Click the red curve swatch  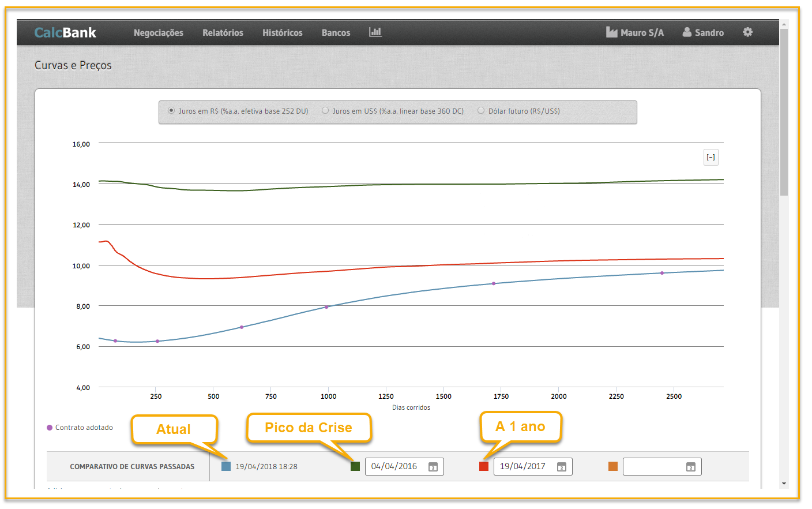[484, 466]
